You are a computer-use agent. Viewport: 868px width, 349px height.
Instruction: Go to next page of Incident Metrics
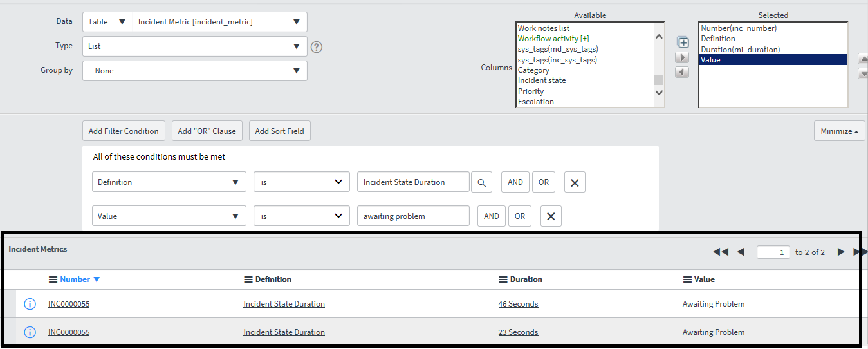point(840,252)
